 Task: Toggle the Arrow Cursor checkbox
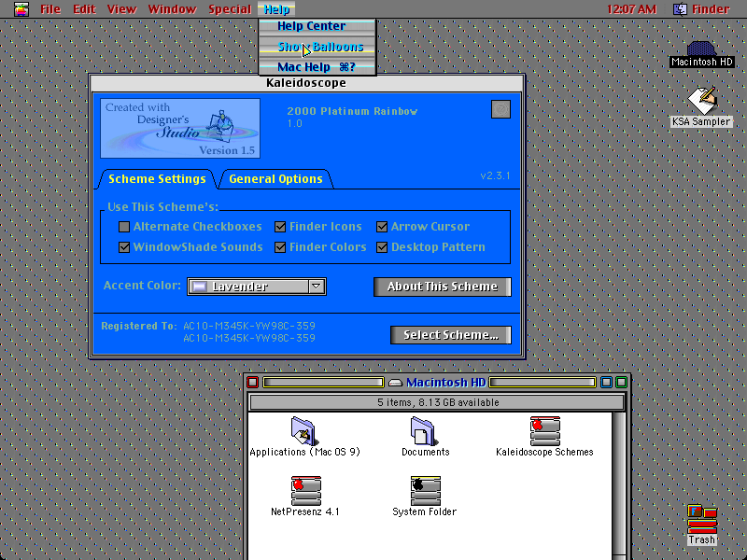(x=382, y=227)
